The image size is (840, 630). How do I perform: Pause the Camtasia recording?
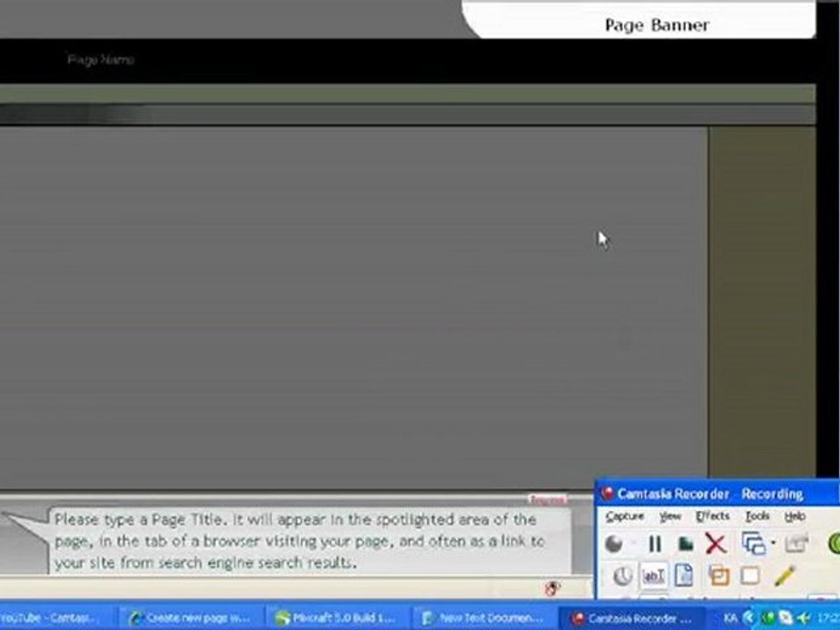[x=654, y=543]
